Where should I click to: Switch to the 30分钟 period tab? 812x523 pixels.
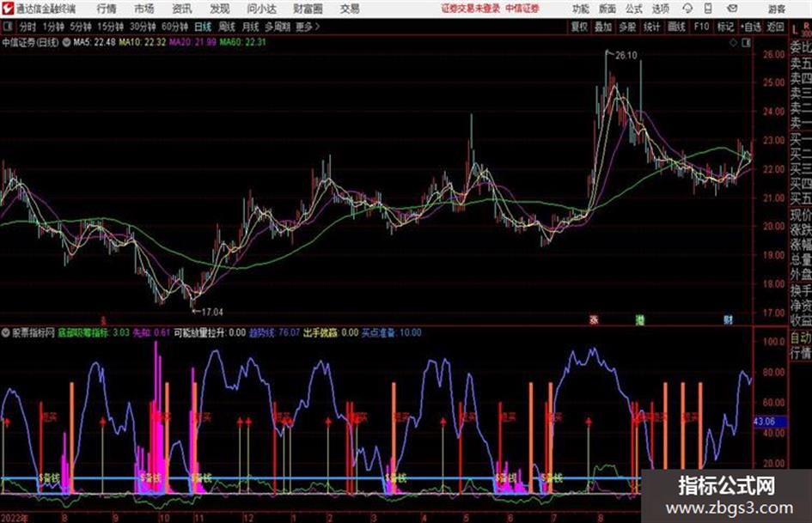coord(143,27)
